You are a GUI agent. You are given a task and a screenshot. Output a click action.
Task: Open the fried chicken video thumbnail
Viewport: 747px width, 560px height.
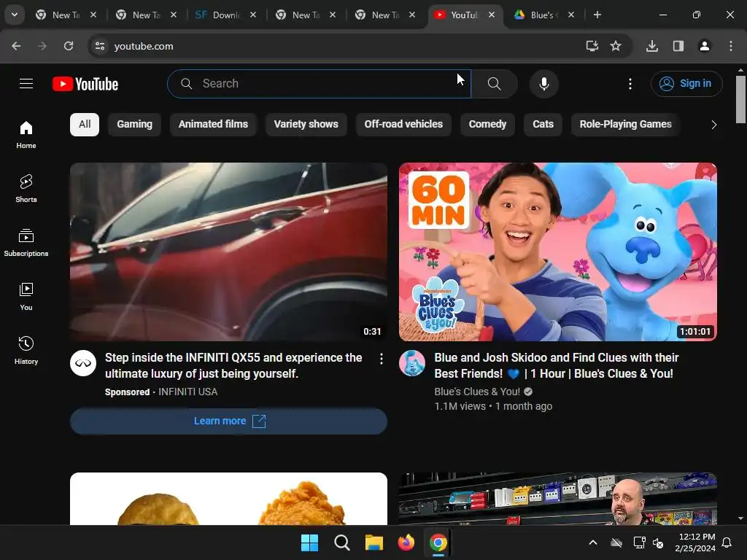tap(228, 499)
